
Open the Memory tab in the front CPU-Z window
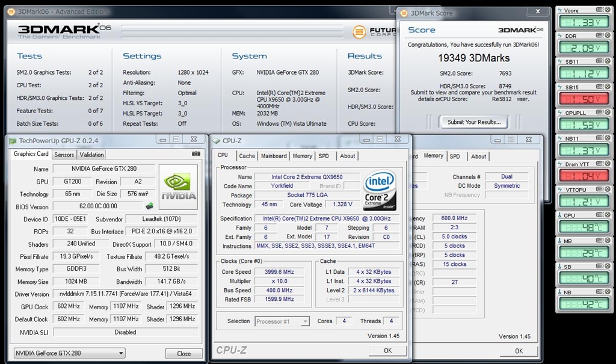(303, 156)
